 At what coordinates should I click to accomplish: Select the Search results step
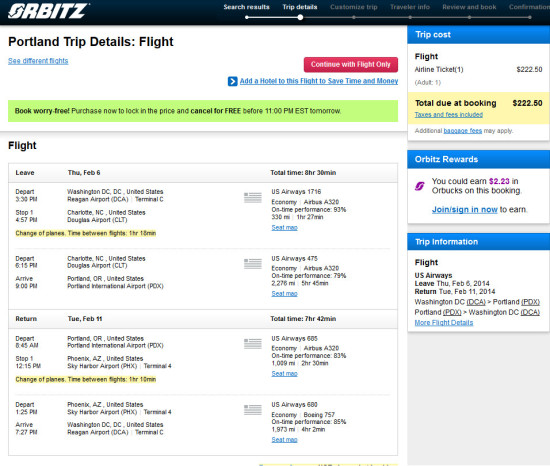point(247,7)
